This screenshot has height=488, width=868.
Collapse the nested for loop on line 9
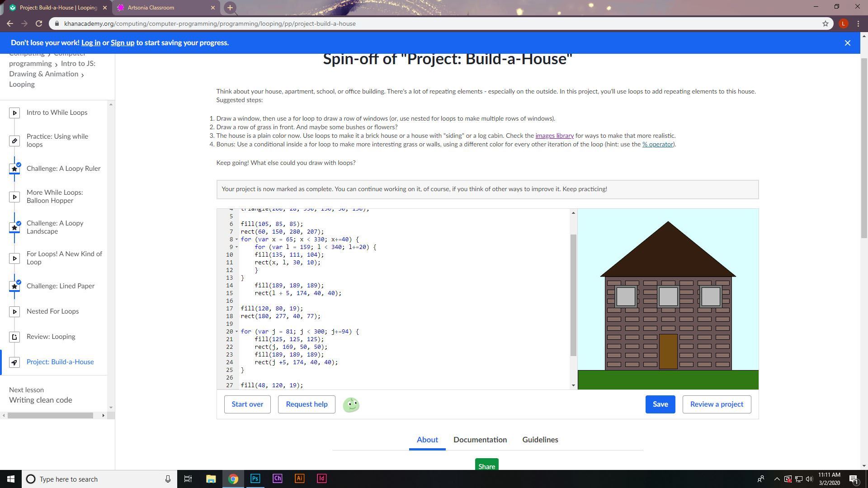[x=236, y=247]
